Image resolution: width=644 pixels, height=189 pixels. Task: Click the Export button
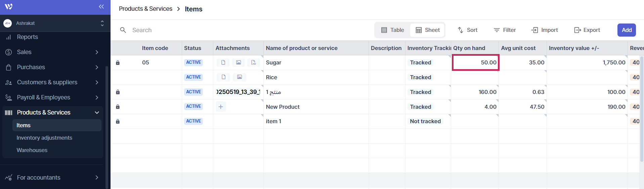pyautogui.click(x=587, y=30)
